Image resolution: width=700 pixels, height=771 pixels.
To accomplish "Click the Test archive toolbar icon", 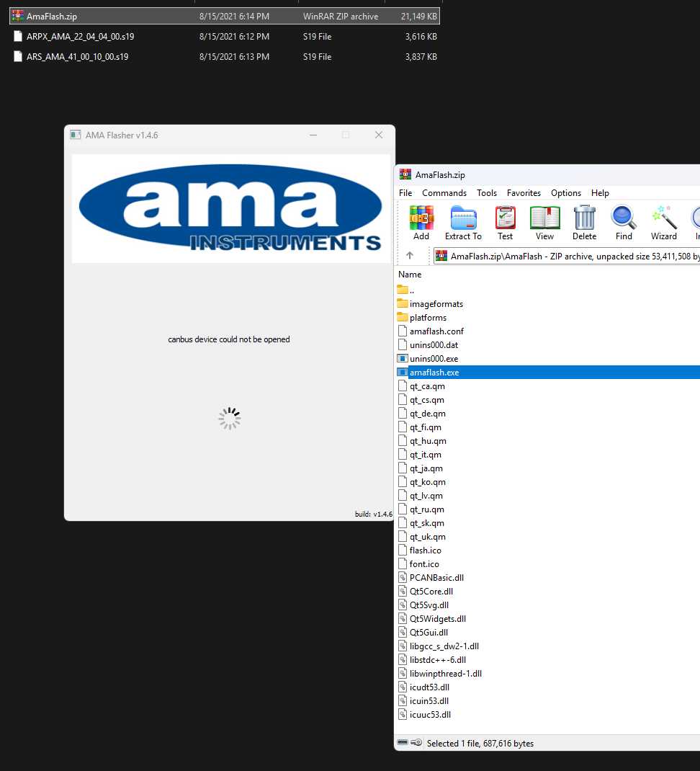I will [x=505, y=218].
